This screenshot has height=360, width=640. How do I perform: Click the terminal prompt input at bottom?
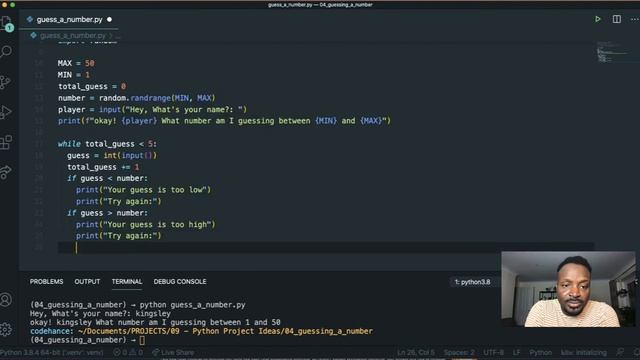click(x=142, y=340)
